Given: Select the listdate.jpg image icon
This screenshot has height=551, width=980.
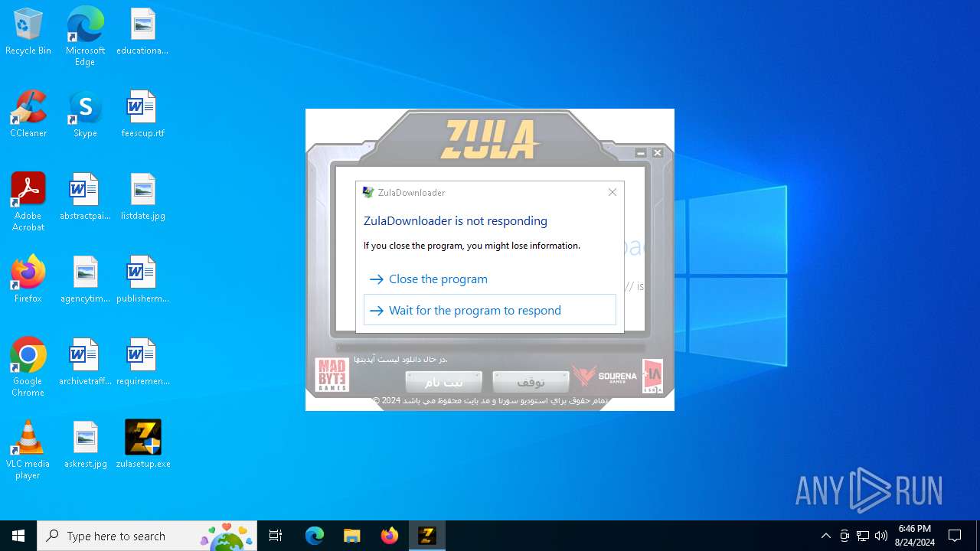Looking at the screenshot, I should [142, 197].
